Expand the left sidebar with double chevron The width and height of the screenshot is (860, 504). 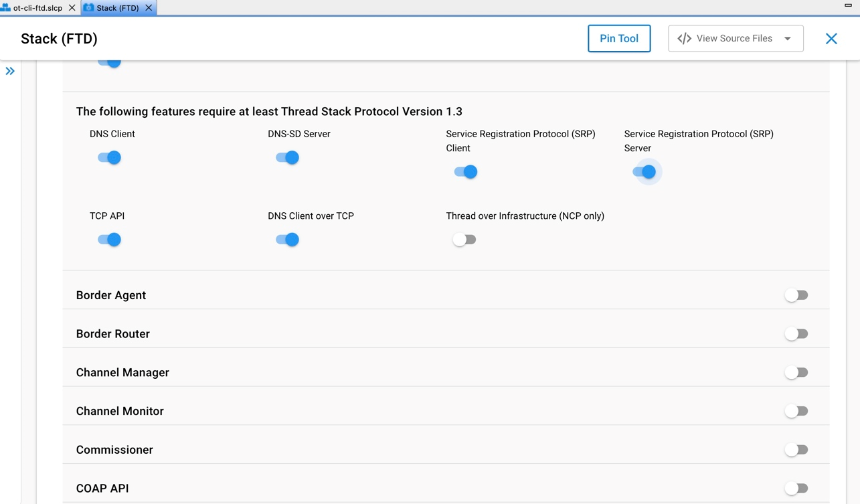pos(10,71)
